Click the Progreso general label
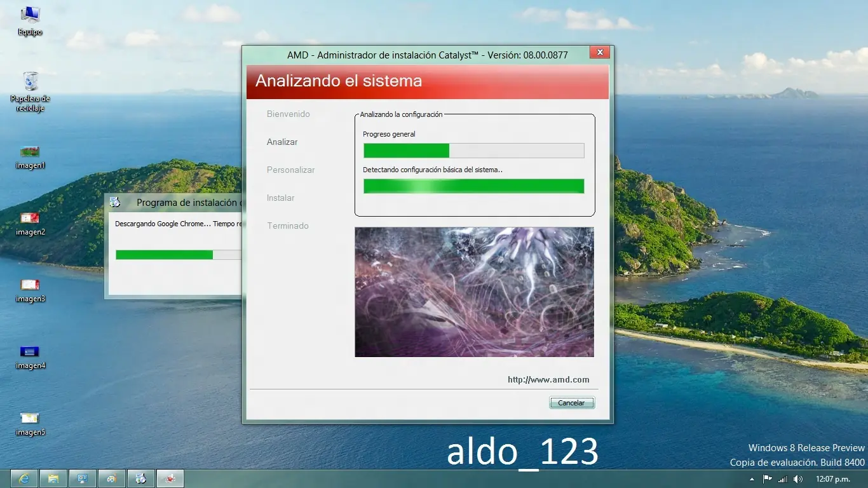 [389, 135]
